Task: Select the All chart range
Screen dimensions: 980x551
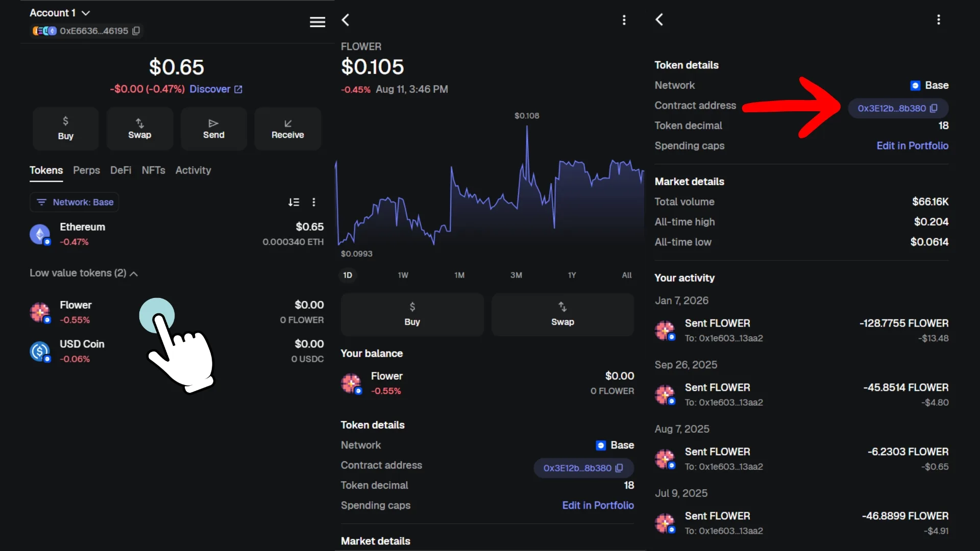Action: coord(627,275)
